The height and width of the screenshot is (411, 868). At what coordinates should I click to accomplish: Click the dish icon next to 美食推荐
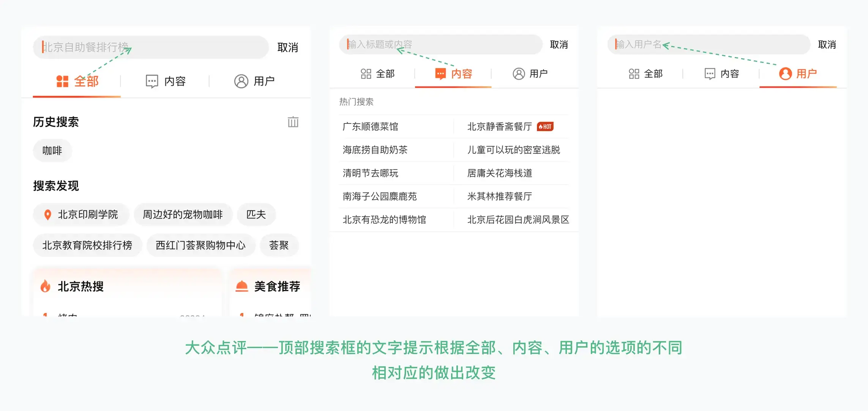click(x=241, y=286)
